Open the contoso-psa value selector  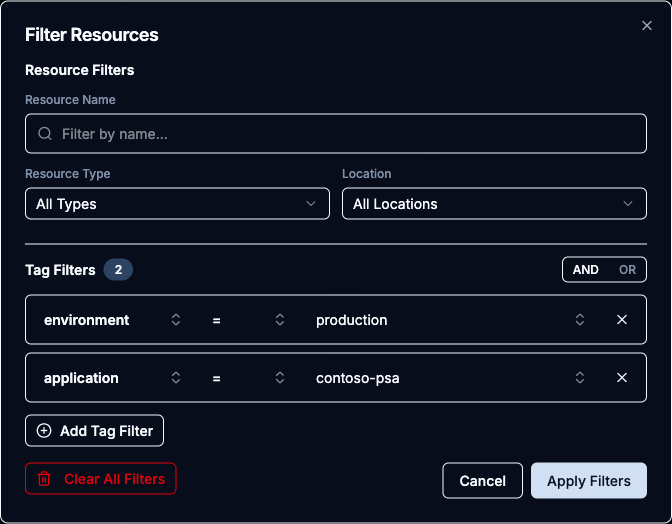(x=450, y=378)
